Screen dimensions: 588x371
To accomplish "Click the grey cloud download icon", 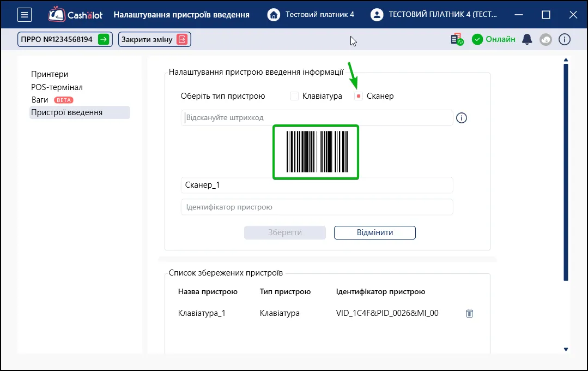I will click(x=545, y=39).
